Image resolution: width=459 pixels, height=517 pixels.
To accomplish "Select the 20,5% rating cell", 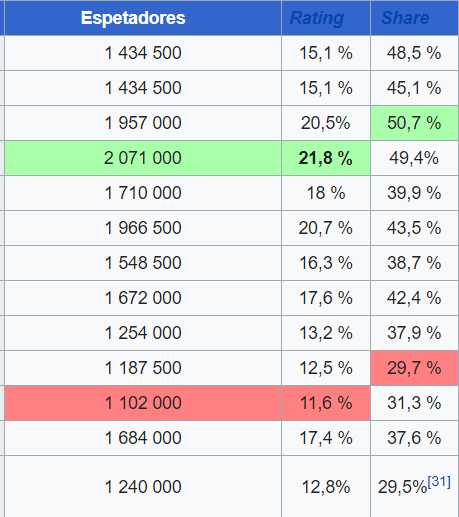I will tap(326, 123).
